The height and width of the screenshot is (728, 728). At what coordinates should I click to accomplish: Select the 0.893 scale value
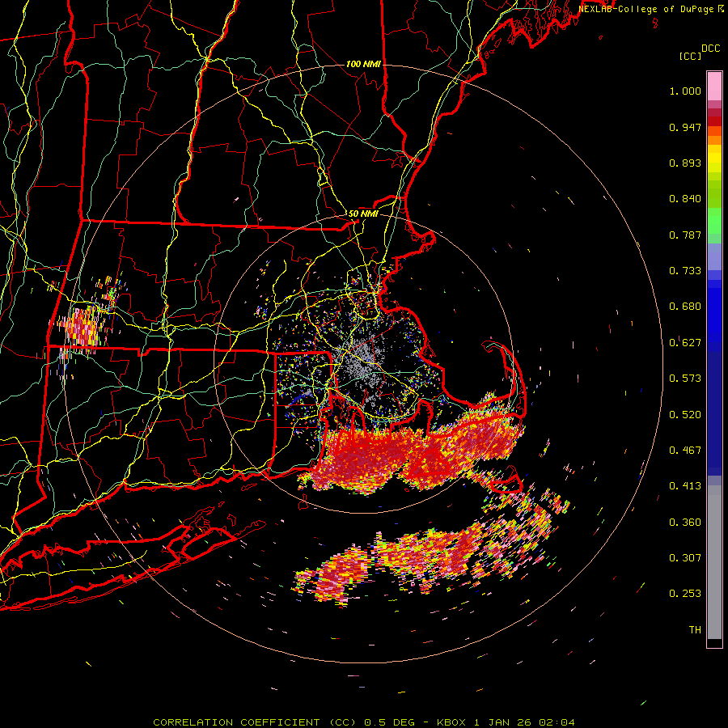point(685,163)
